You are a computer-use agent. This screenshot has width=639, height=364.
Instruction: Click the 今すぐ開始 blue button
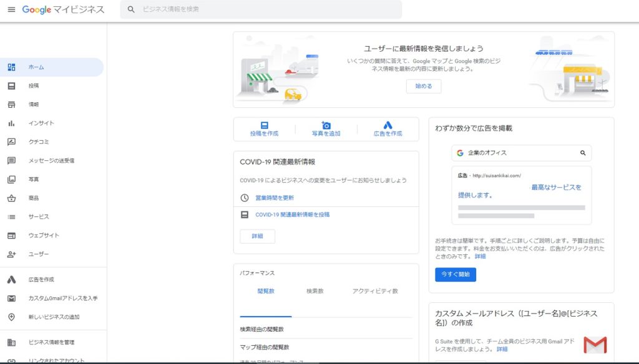[x=455, y=274]
